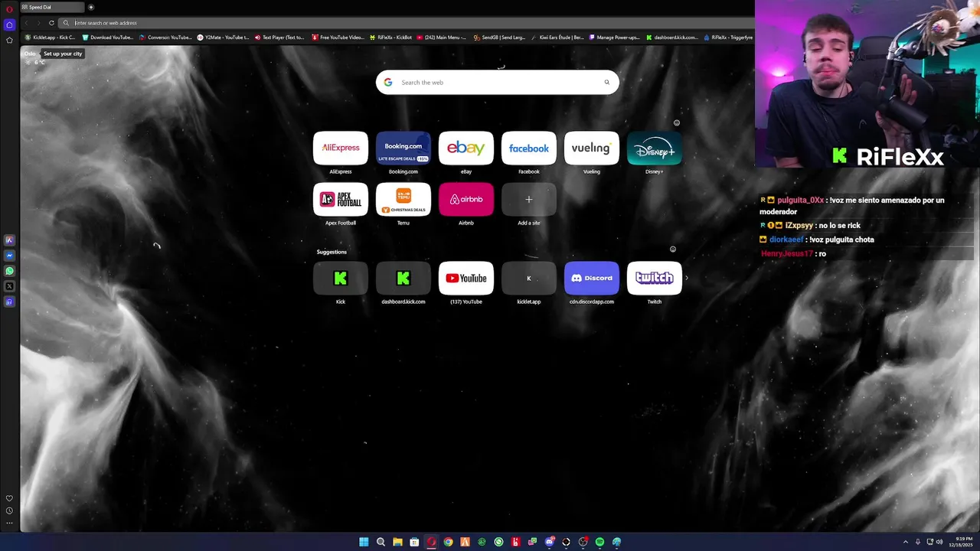The width and height of the screenshot is (980, 551).
Task: Open the RiFleXx - KickBot bookmark
Action: click(x=390, y=37)
